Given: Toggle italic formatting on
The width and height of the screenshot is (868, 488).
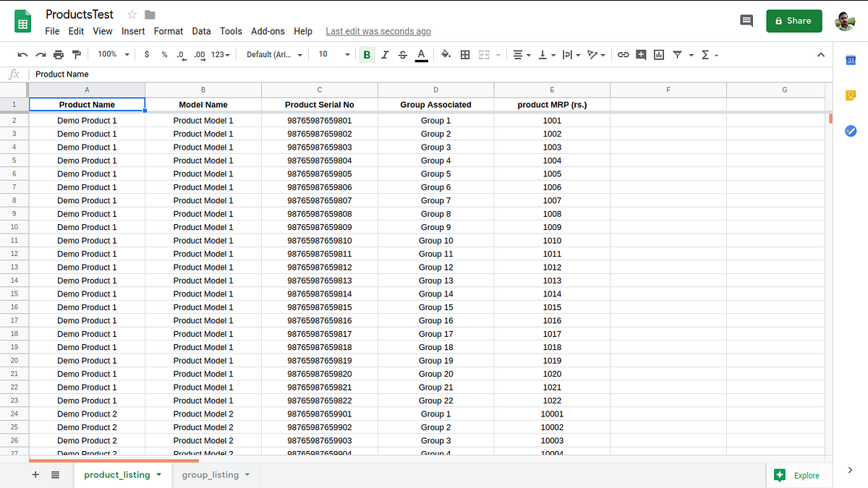Looking at the screenshot, I should (385, 54).
